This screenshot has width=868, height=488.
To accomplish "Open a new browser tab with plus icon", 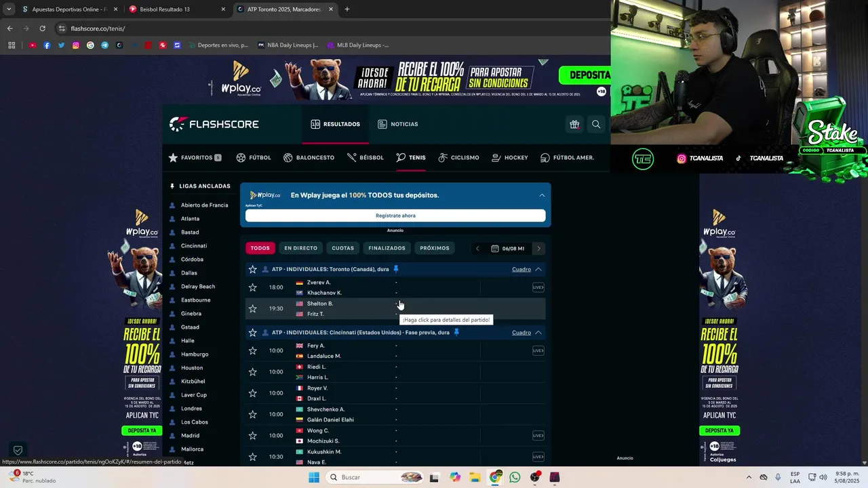I will pyautogui.click(x=347, y=9).
